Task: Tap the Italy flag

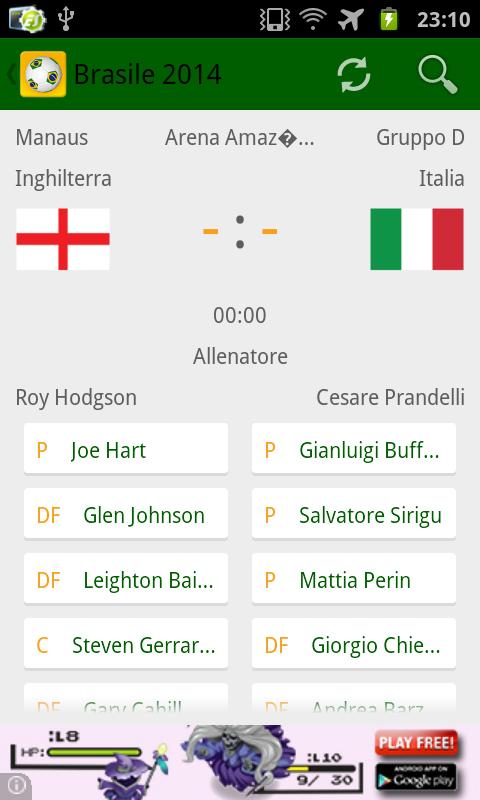Action: (x=417, y=239)
